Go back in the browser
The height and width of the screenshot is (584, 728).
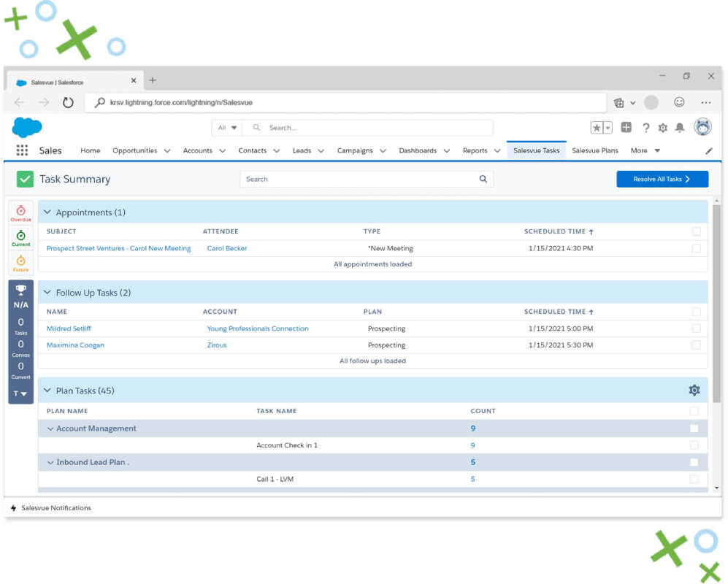20,103
